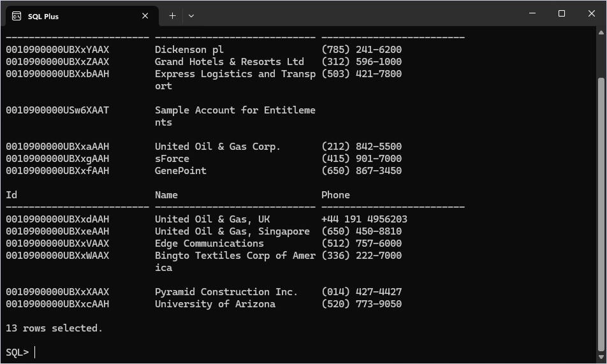This screenshot has width=607, height=364.
Task: Click Bingto Textiles Corp of Amer
Action: (x=235, y=255)
